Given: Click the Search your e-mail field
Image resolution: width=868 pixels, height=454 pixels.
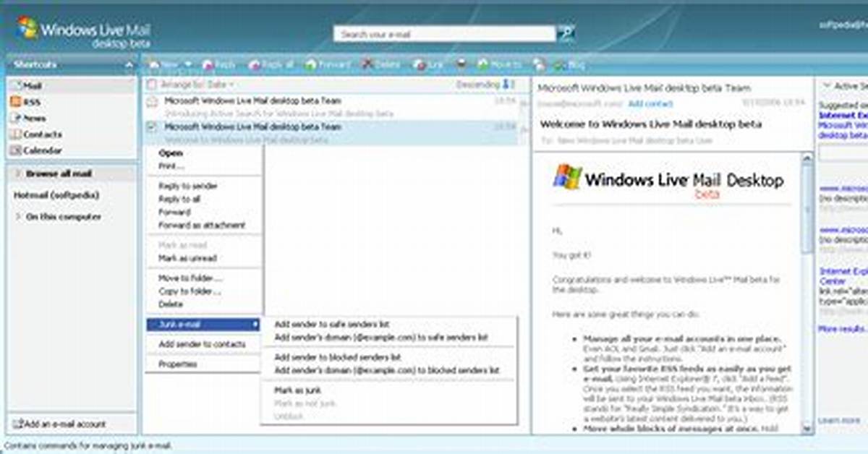Looking at the screenshot, I should point(445,34).
